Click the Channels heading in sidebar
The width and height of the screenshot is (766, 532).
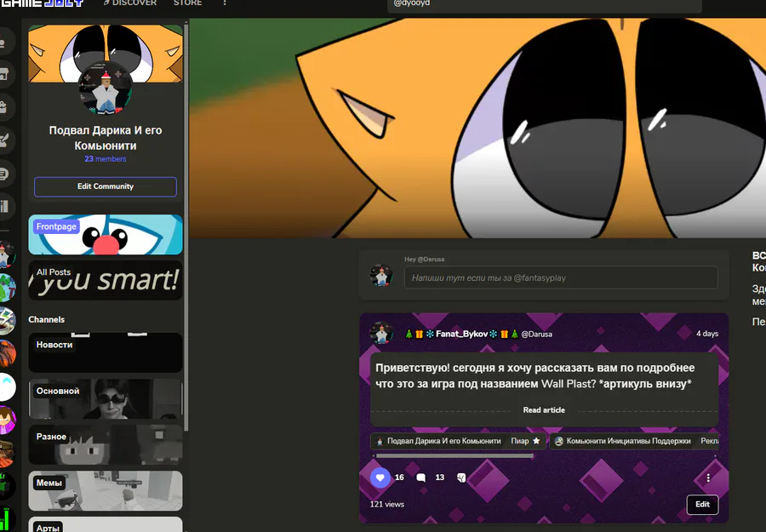click(47, 319)
